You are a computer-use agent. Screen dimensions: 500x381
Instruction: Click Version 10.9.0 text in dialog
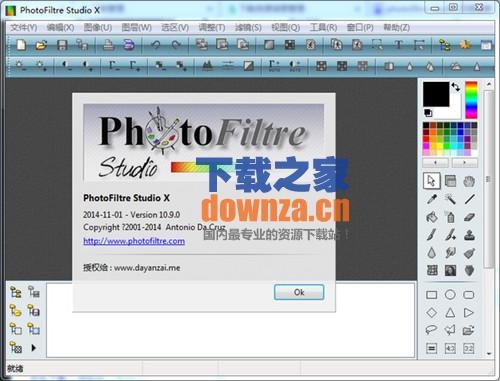155,215
